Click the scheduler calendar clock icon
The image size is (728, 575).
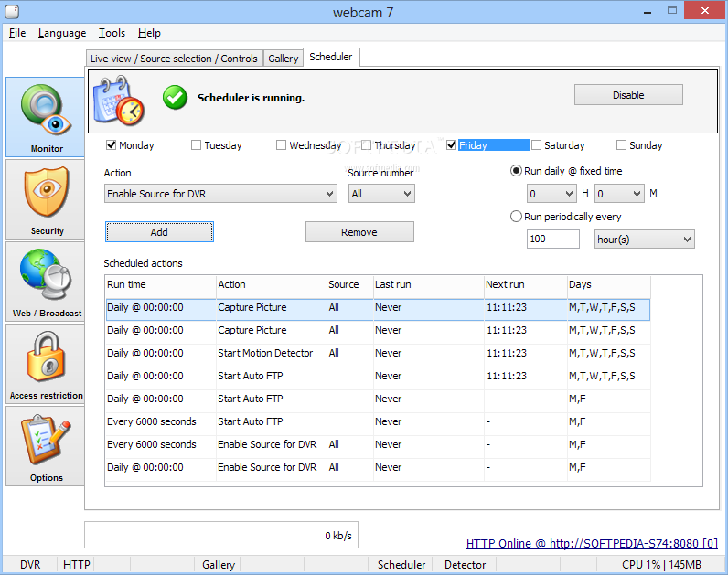pyautogui.click(x=119, y=101)
